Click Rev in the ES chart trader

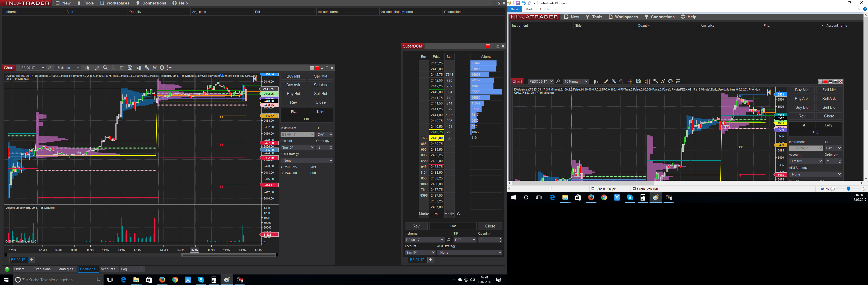coord(293,103)
